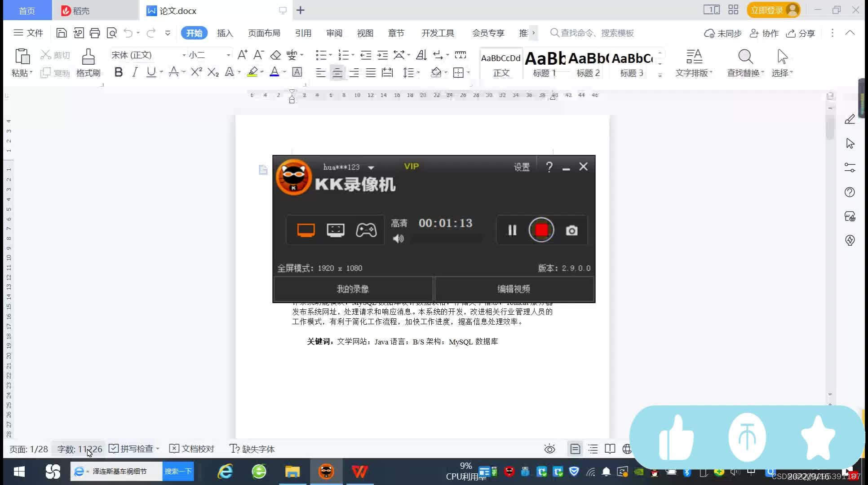
Task: Switch to the 审阅 tab
Action: [x=334, y=33]
